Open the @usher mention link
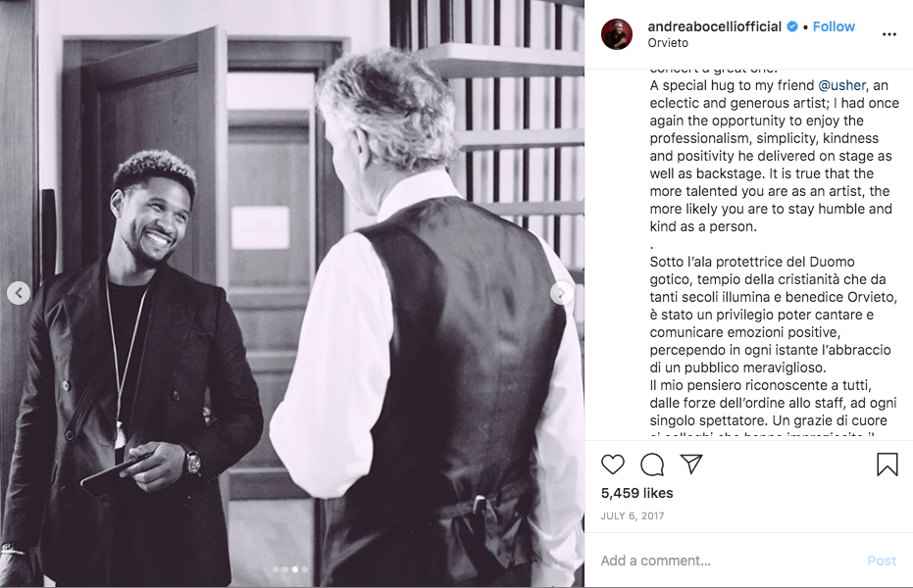Image resolution: width=913 pixels, height=588 pixels. pyautogui.click(x=842, y=85)
